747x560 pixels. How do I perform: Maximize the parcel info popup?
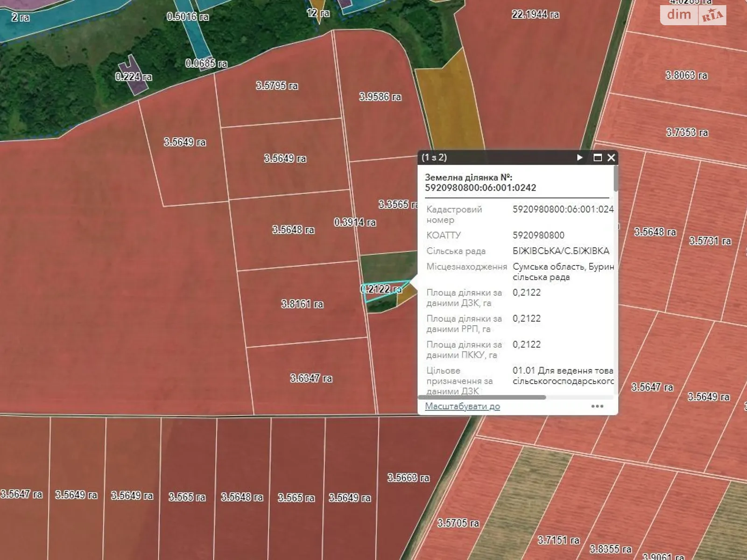coord(597,158)
